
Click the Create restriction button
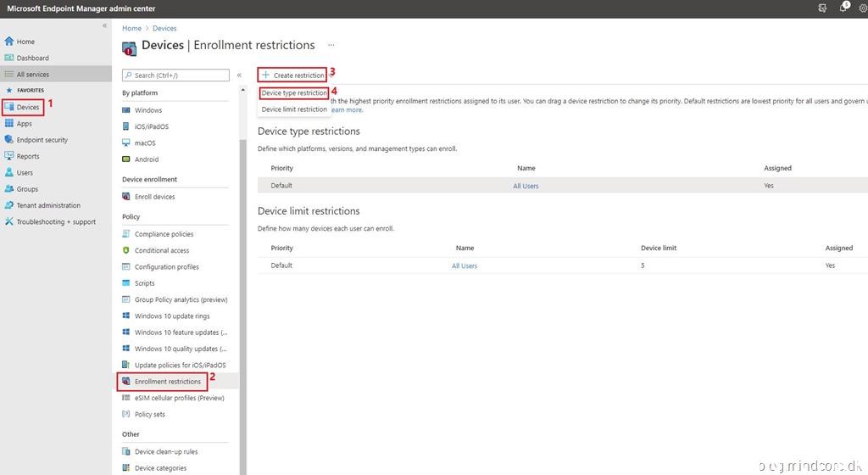(x=292, y=75)
